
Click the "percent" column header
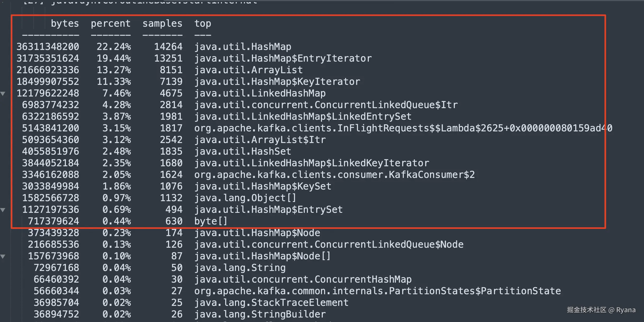tap(111, 24)
